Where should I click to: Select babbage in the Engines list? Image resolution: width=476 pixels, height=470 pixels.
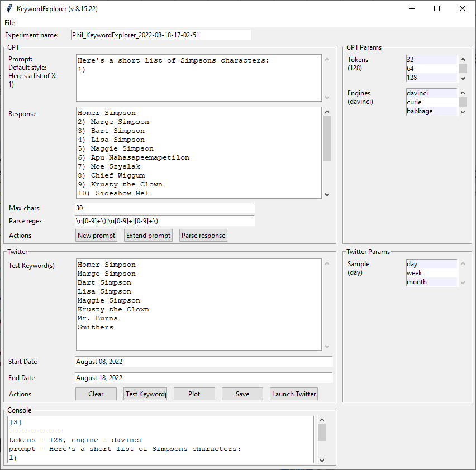(431, 111)
